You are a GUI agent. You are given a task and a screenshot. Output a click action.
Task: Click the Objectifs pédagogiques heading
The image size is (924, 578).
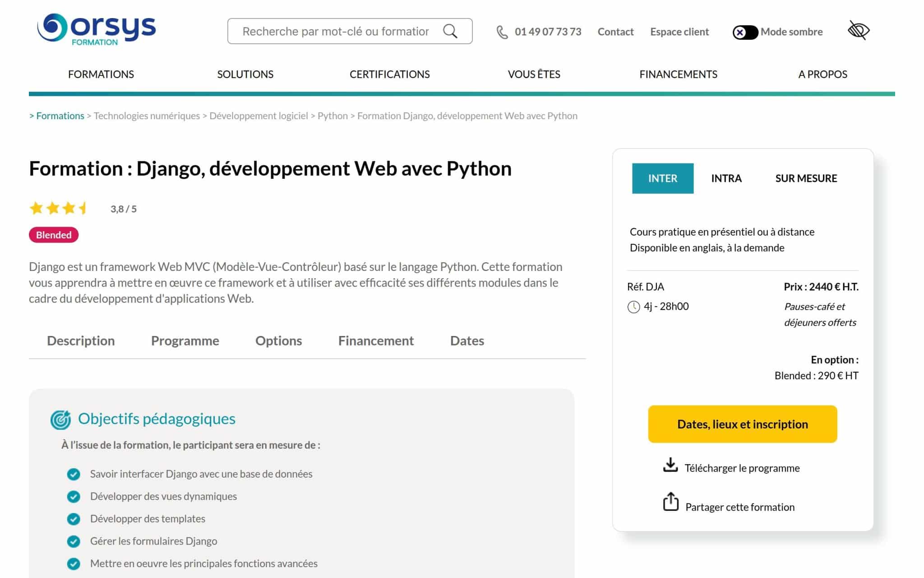157,419
